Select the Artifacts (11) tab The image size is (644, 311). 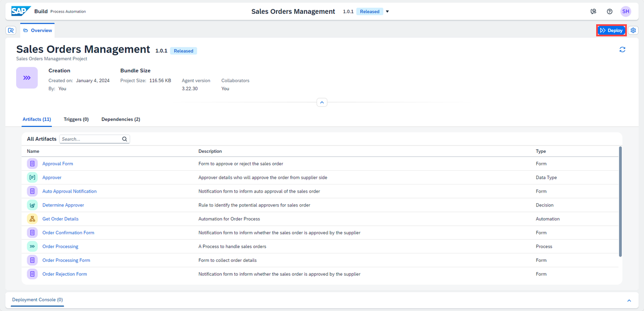coord(37,119)
